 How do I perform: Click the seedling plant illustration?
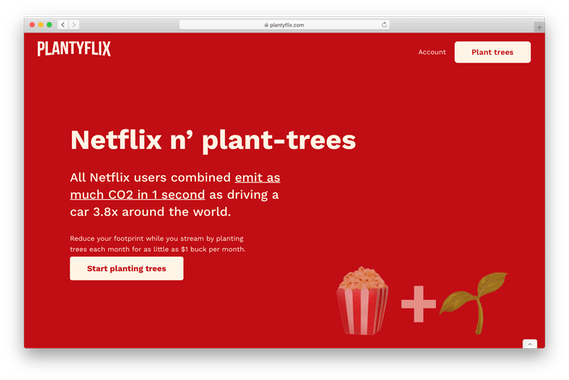point(474,302)
